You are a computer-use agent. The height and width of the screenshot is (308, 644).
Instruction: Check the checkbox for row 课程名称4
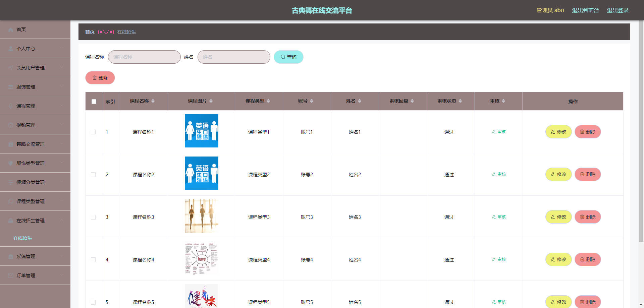93,260
